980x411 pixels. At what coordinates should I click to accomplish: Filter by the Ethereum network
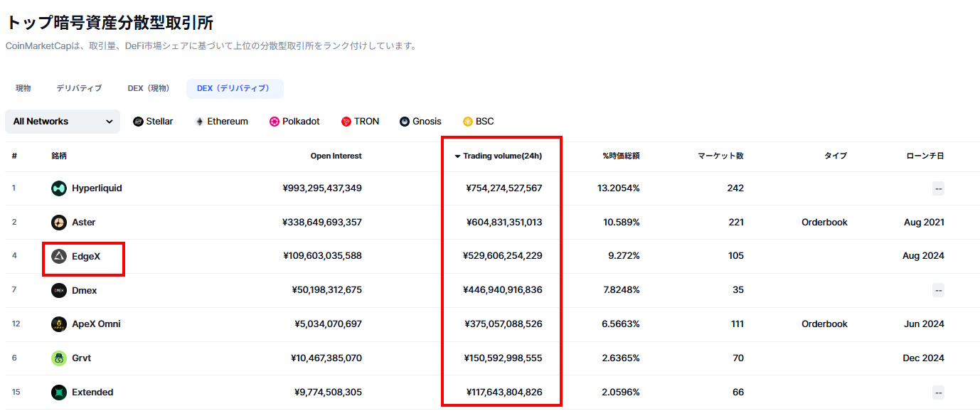point(221,122)
